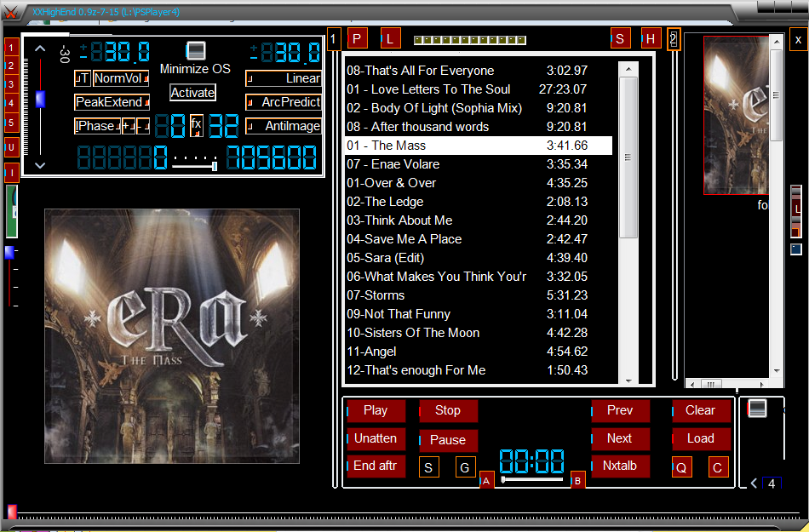Click the Play button
This screenshot has height=532, width=809.
pyautogui.click(x=376, y=411)
